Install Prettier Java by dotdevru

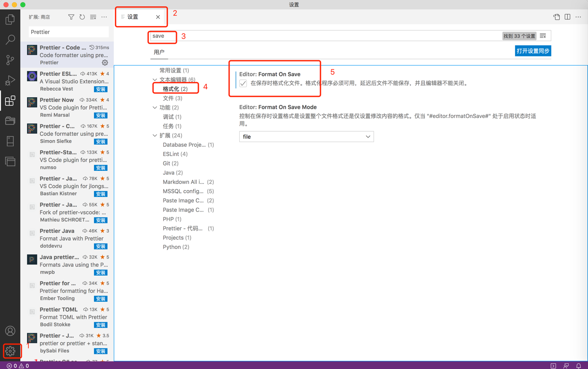click(101, 246)
